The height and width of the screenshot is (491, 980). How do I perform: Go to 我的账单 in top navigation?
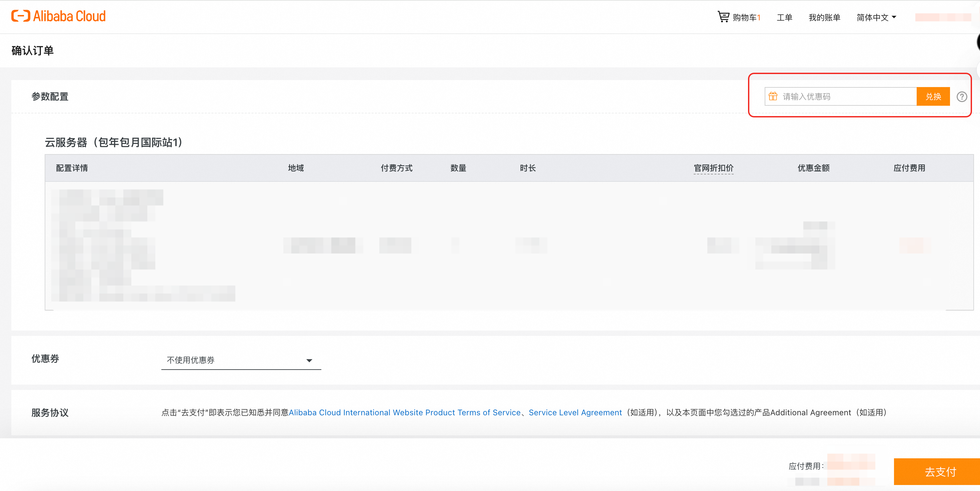pyautogui.click(x=824, y=17)
